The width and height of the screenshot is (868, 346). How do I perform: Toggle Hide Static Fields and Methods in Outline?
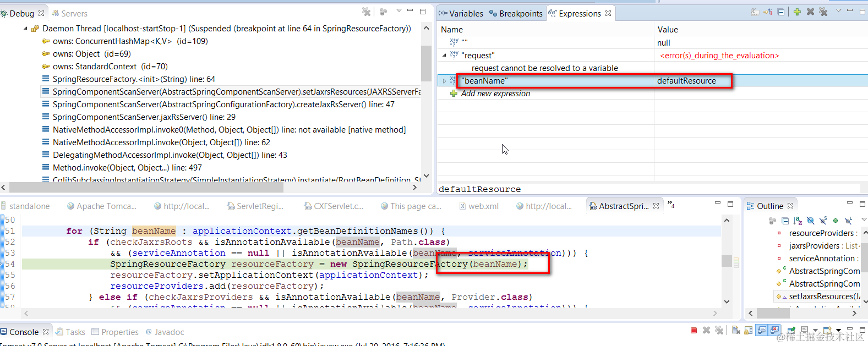[x=823, y=221]
